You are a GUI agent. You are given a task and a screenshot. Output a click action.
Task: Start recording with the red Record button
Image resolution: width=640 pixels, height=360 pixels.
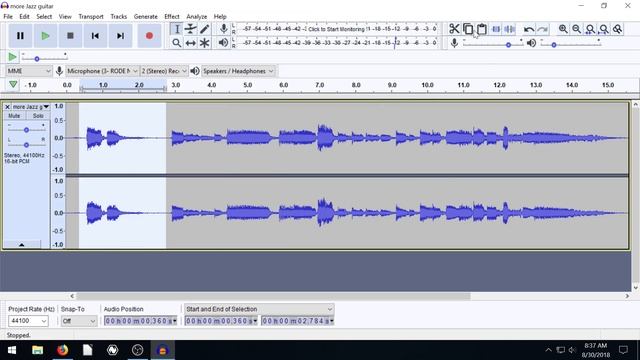click(149, 36)
